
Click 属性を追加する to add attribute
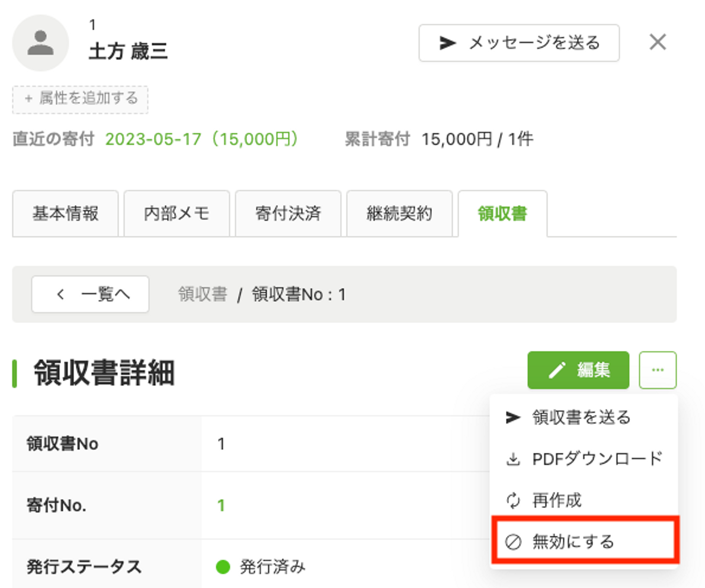point(80,99)
